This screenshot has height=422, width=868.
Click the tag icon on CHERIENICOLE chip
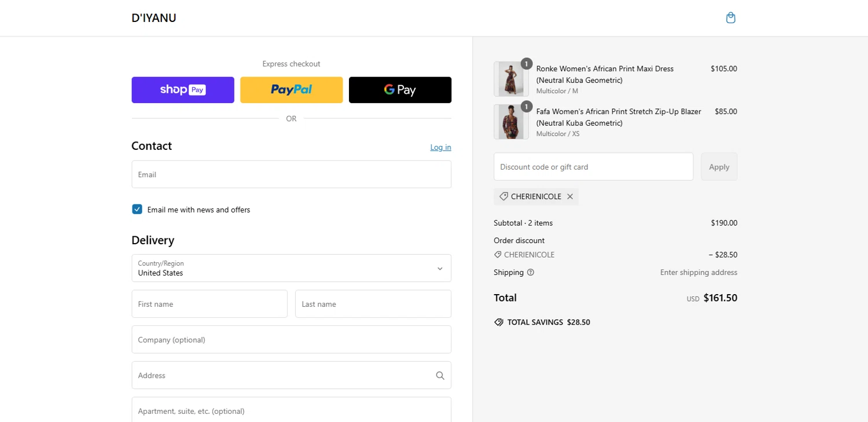503,197
